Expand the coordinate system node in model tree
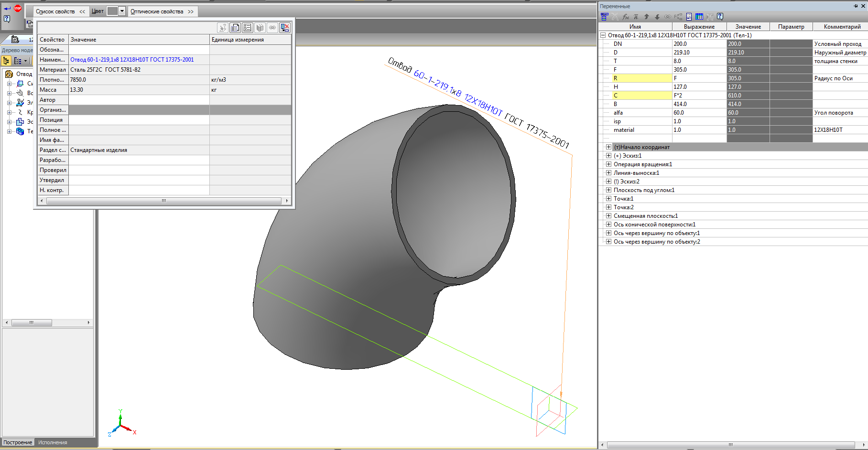The image size is (868, 450). click(x=9, y=84)
